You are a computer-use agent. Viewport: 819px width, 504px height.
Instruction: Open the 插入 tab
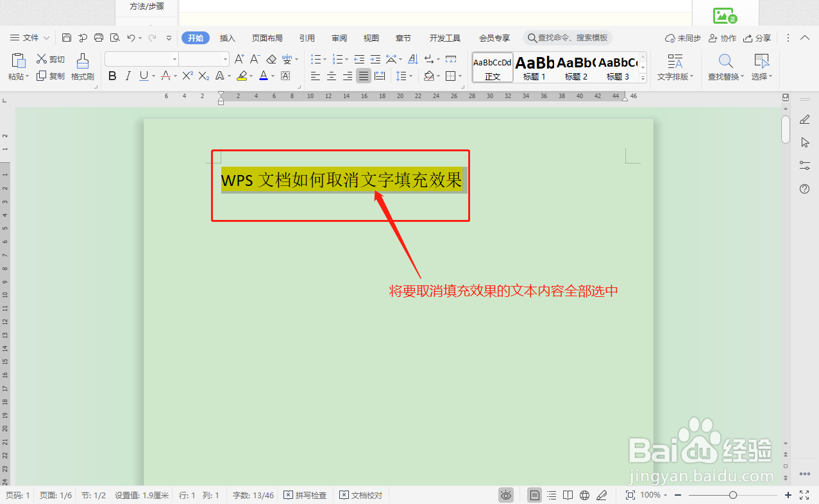pyautogui.click(x=228, y=38)
